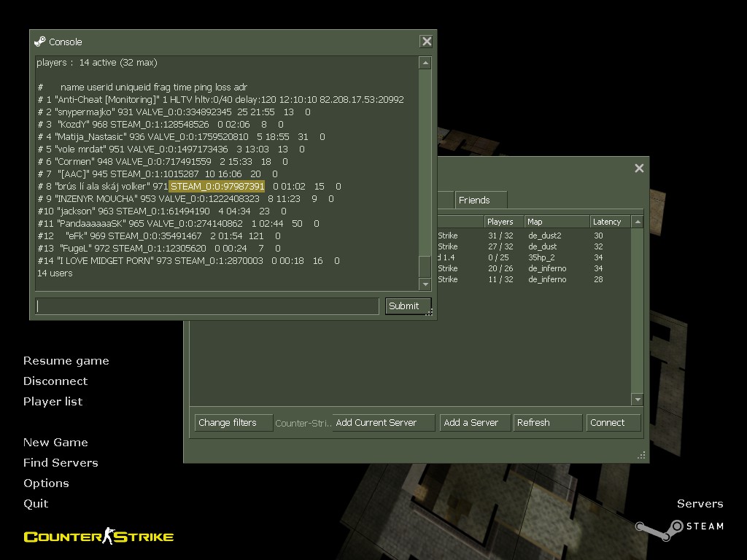This screenshot has height=560, width=747.
Task: Click the Servers label above Steam logo
Action: point(700,504)
